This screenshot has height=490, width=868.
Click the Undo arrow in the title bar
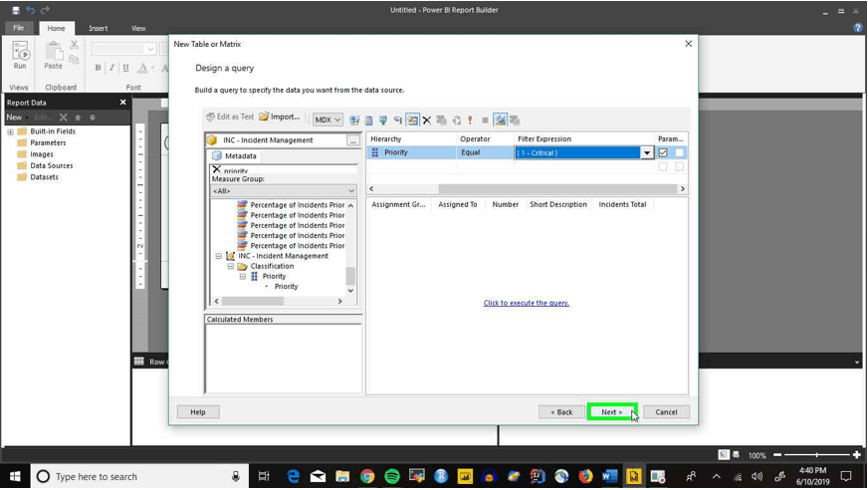tap(31, 10)
